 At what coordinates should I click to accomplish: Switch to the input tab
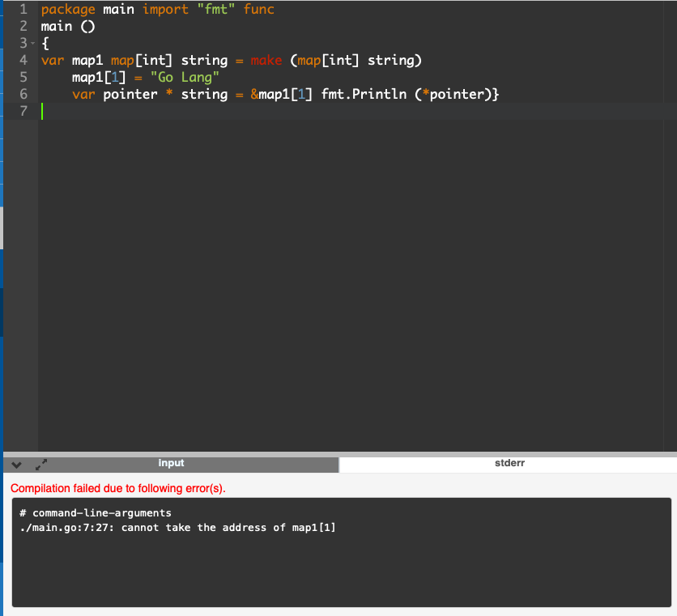click(x=171, y=463)
